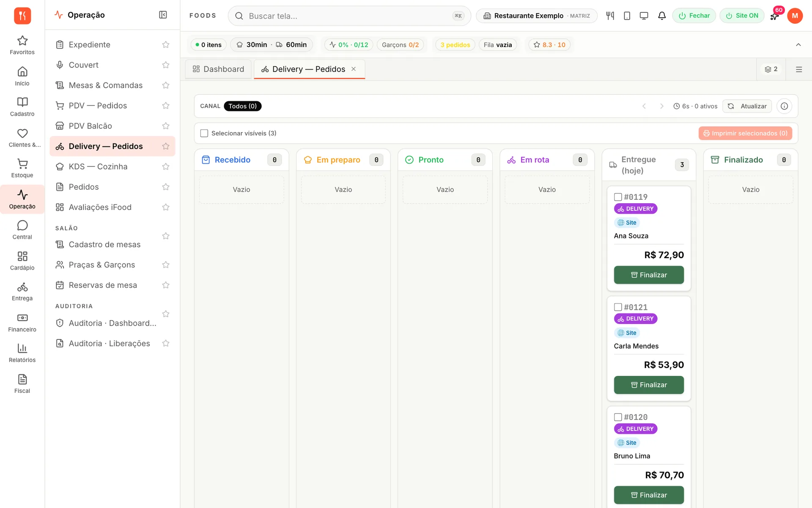Open the Restaurante Exemplo MATRIZ selector

pos(536,16)
